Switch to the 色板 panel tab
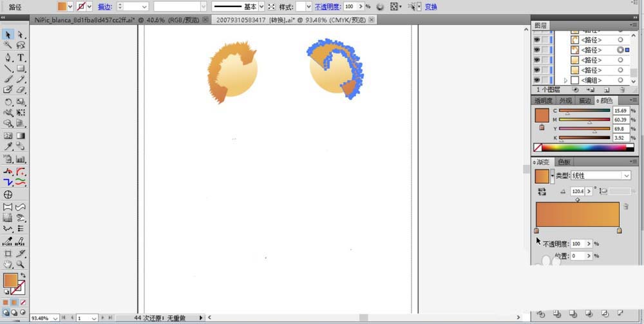This screenshot has width=644, height=324. pyautogui.click(x=564, y=162)
